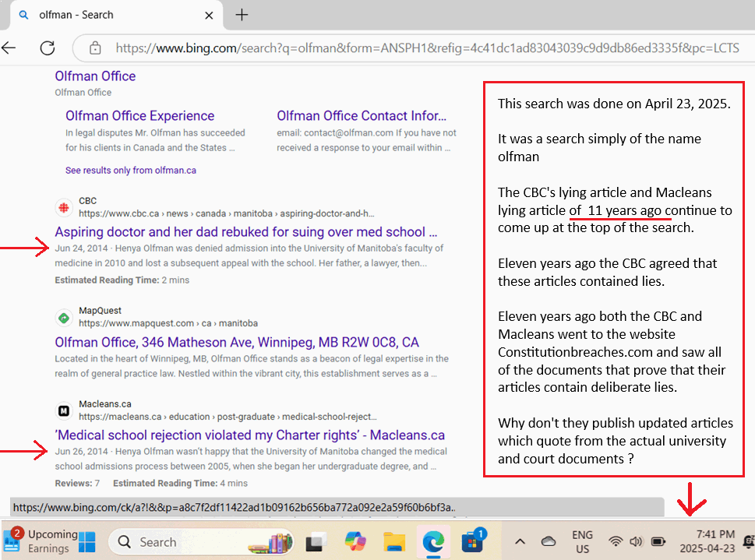The width and height of the screenshot is (755, 560).
Task: Open the Olfman Office result title
Action: 95,76
